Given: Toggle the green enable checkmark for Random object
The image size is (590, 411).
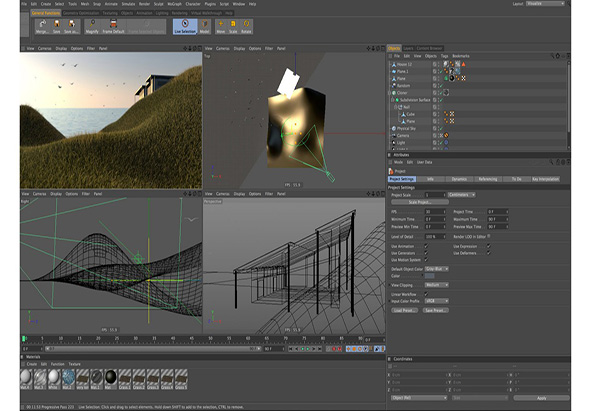Looking at the screenshot, I should 441,85.
